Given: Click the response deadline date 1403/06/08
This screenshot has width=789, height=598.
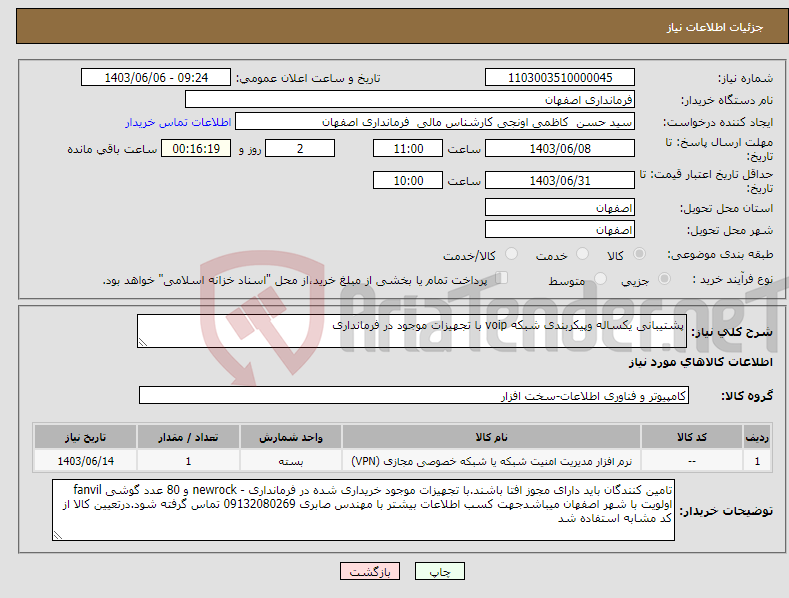Looking at the screenshot, I should [560, 148].
